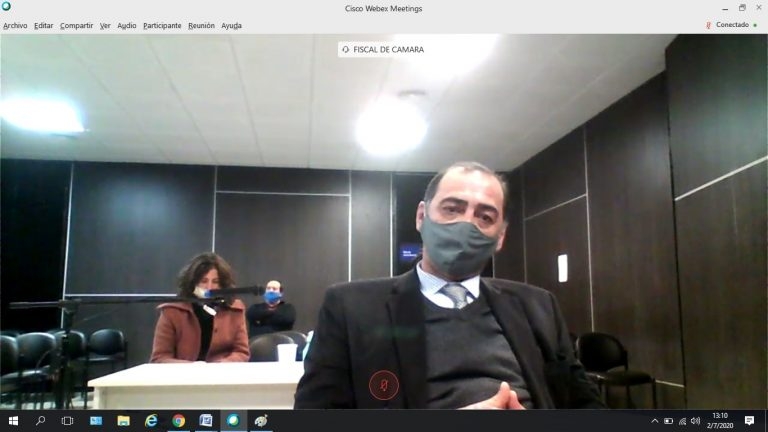This screenshot has width=768, height=432.
Task: Open the Compartir menu
Action: coord(76,25)
